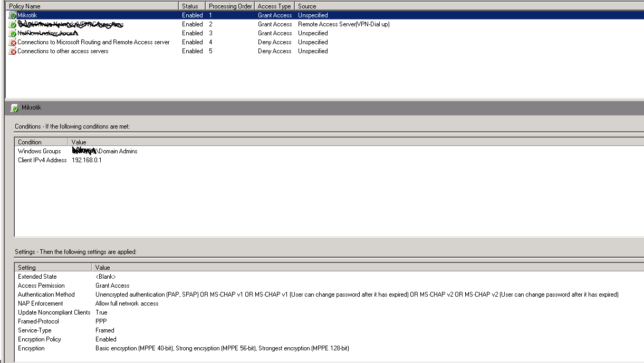Click the Value header in settings list

tap(368, 268)
